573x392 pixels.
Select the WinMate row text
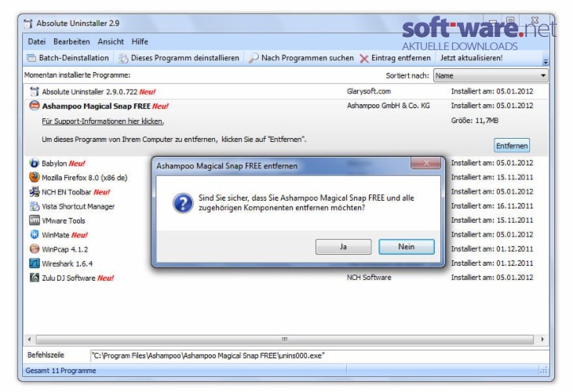click(55, 235)
